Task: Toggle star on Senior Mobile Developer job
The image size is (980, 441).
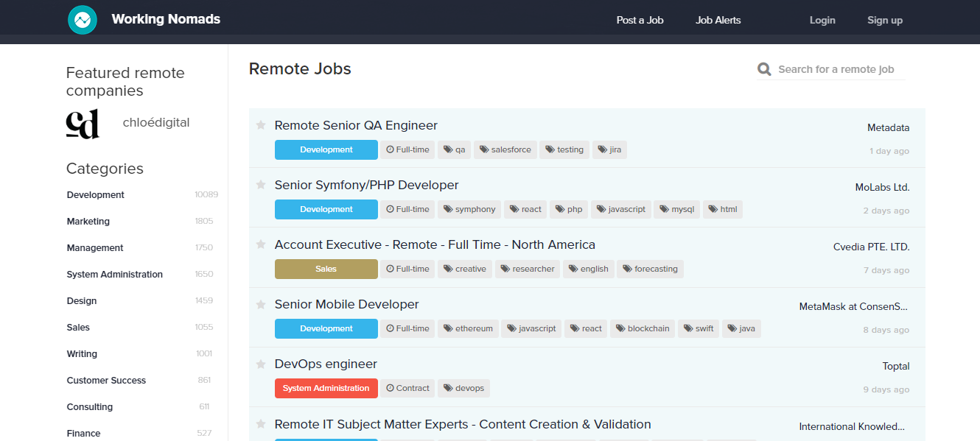Action: tap(260, 304)
